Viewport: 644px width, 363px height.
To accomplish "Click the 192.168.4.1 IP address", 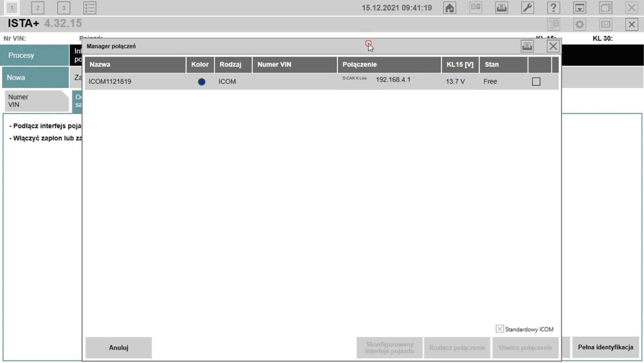I will 393,79.
